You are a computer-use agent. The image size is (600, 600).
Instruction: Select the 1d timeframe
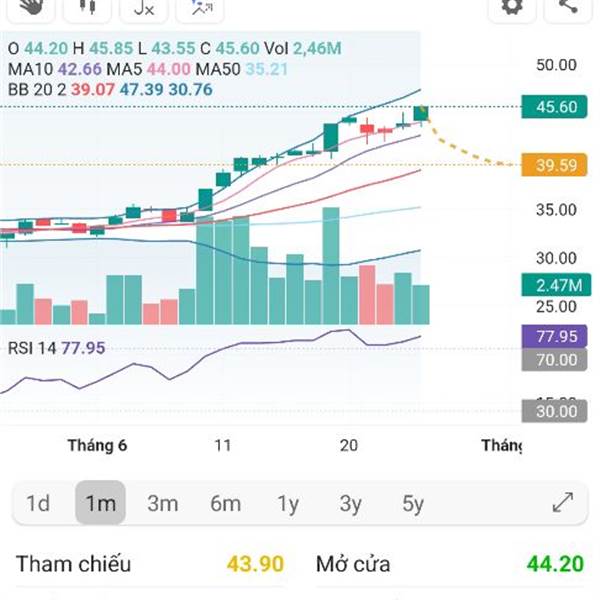pyautogui.click(x=38, y=503)
